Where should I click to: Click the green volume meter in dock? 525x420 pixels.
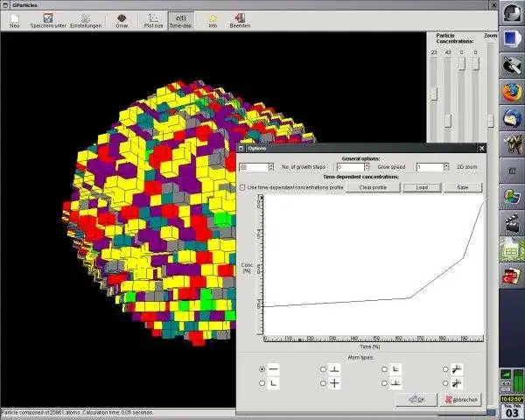coord(519,381)
